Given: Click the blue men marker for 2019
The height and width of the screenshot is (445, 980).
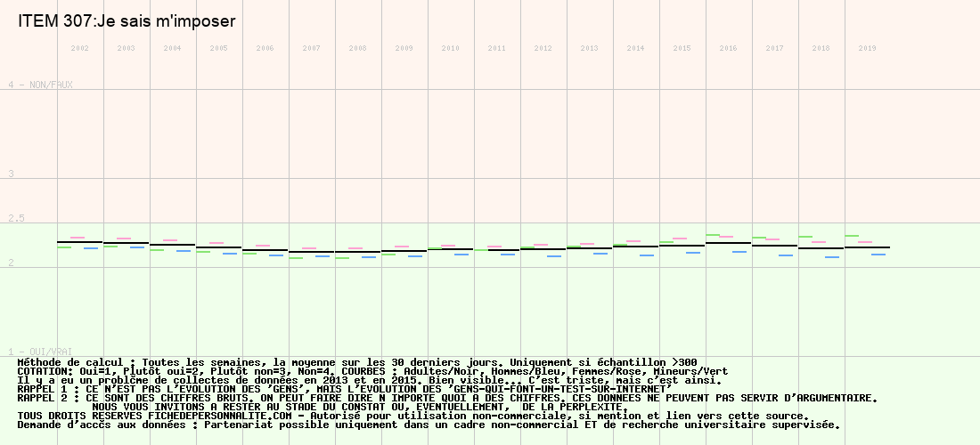Looking at the screenshot, I should point(878,255).
